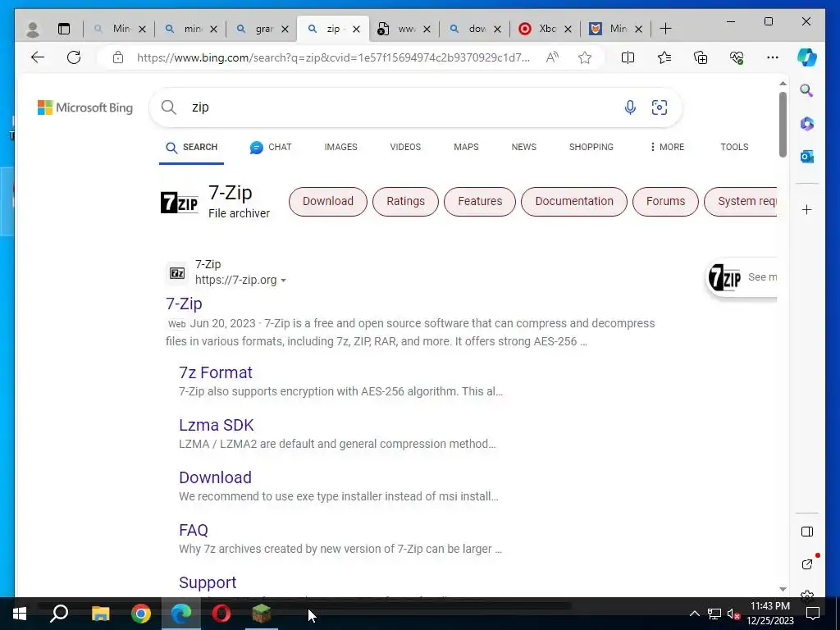
Task: Open the 7-Zip main result link
Action: coord(184,304)
